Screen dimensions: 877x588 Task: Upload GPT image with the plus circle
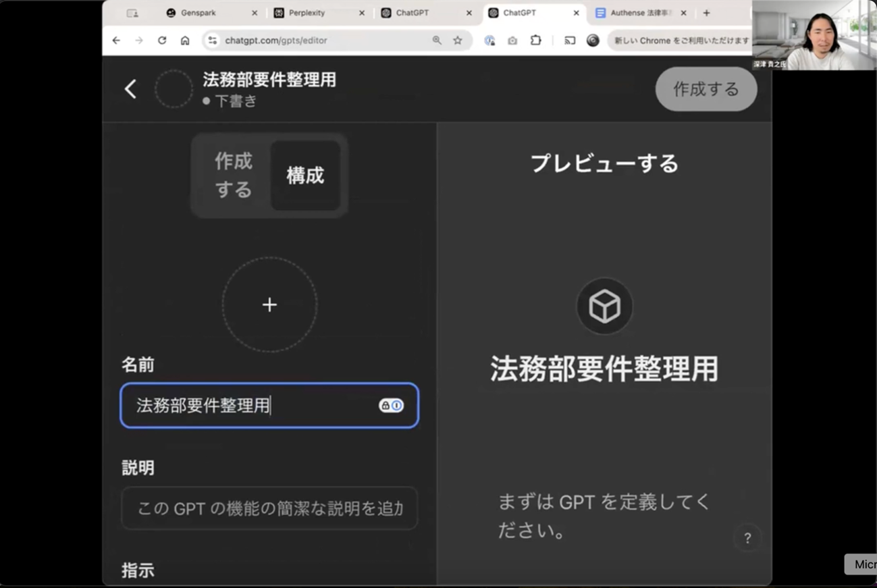point(269,304)
